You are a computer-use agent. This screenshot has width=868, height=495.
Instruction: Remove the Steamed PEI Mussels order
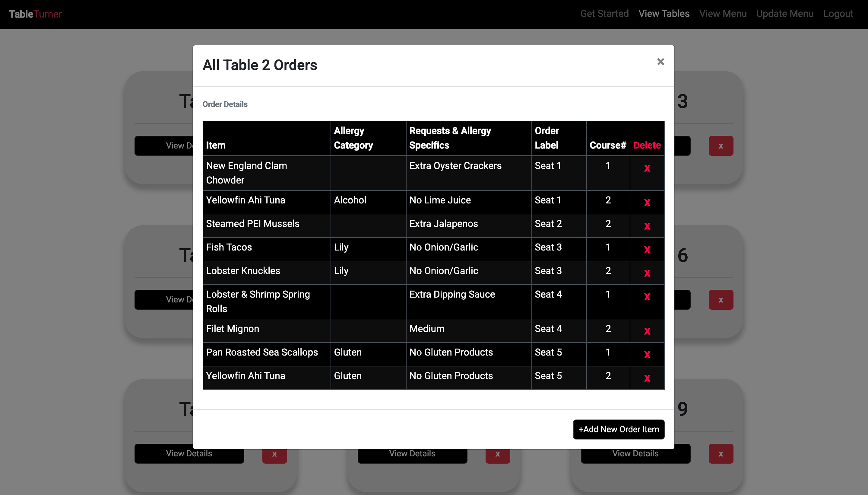(647, 226)
